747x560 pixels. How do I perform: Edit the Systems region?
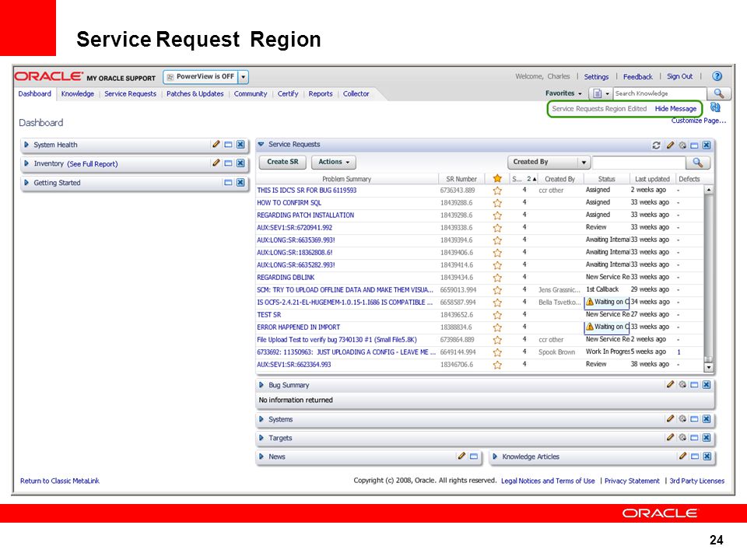point(670,418)
